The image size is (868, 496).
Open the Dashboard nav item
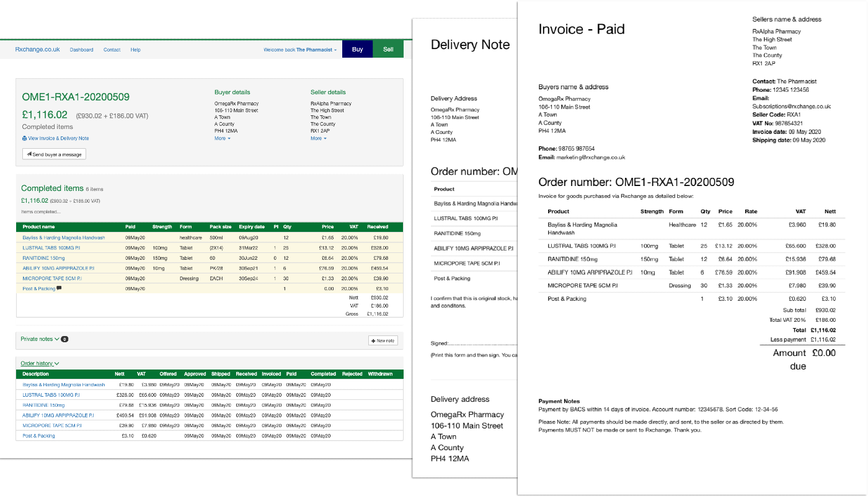click(x=81, y=50)
